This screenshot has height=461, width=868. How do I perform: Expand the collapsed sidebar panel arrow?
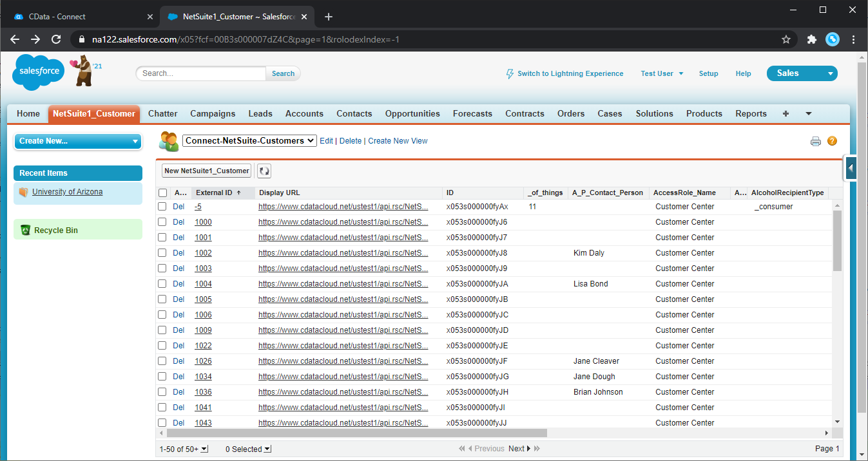point(851,168)
